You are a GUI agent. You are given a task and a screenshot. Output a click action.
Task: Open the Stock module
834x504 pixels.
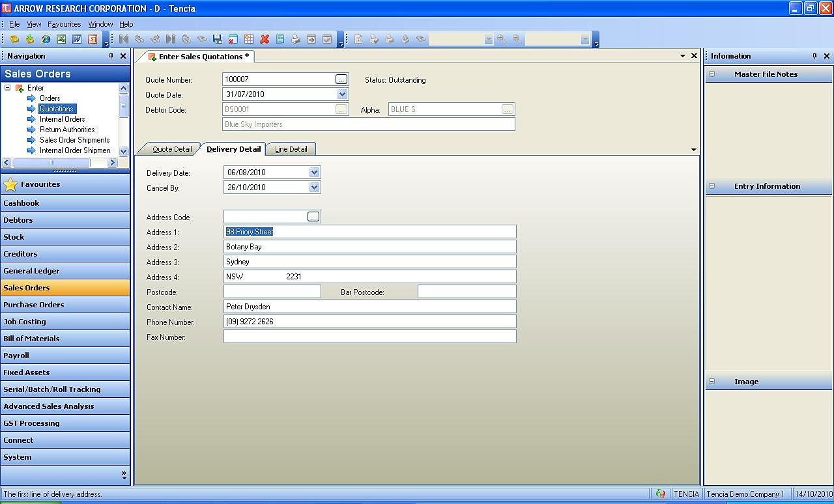tap(65, 237)
